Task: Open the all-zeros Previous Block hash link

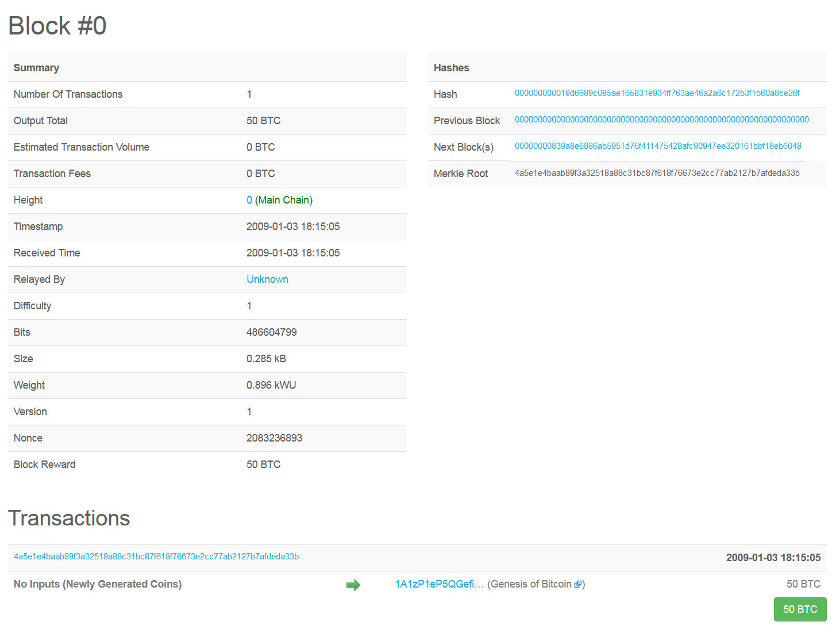Action: click(662, 120)
